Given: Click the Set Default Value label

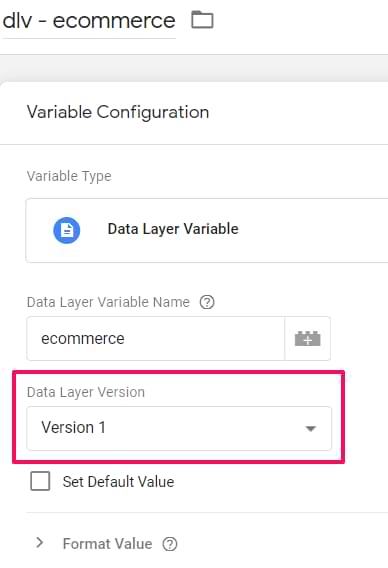Looking at the screenshot, I should point(118,482).
